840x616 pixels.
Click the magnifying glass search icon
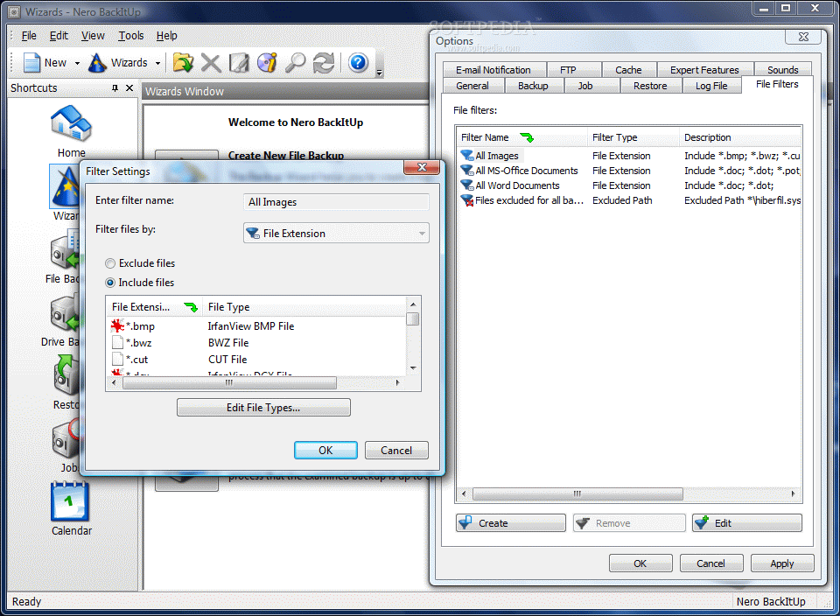click(x=295, y=63)
